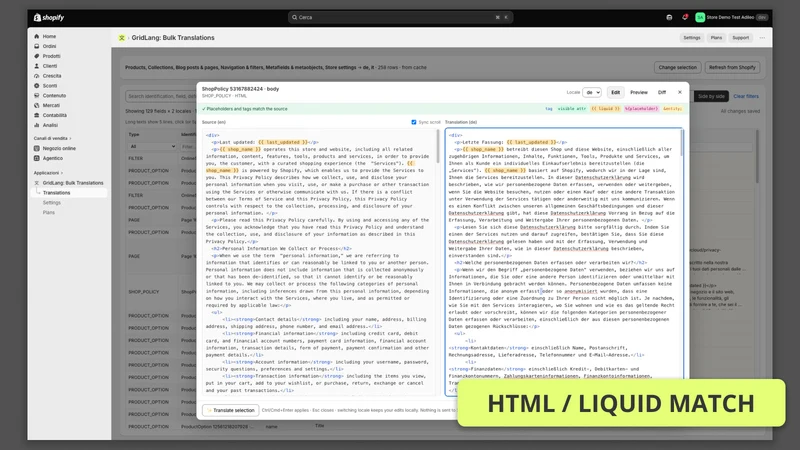Click the Search identification field input

(161, 96)
